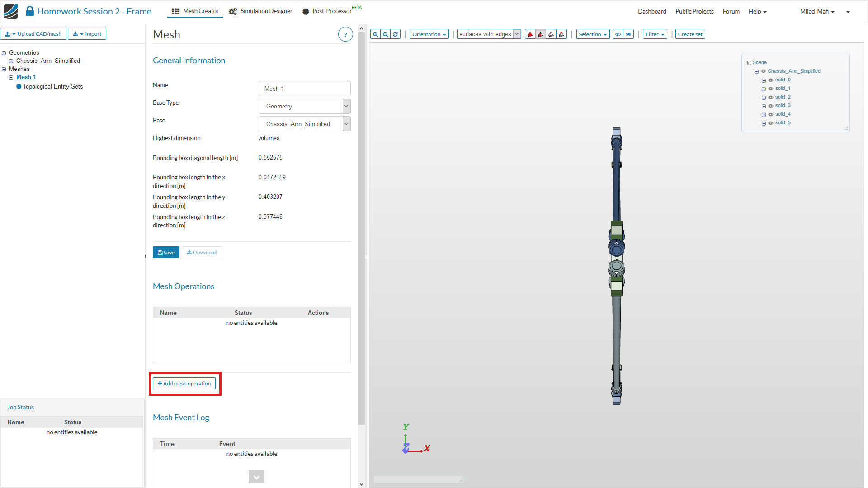Click the Create set button
Screen dimensions: 868x488
pyautogui.click(x=690, y=34)
